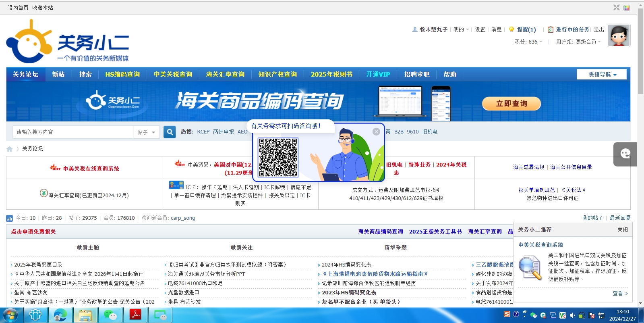
Task: Open the 消息 link
Action: point(497,29)
